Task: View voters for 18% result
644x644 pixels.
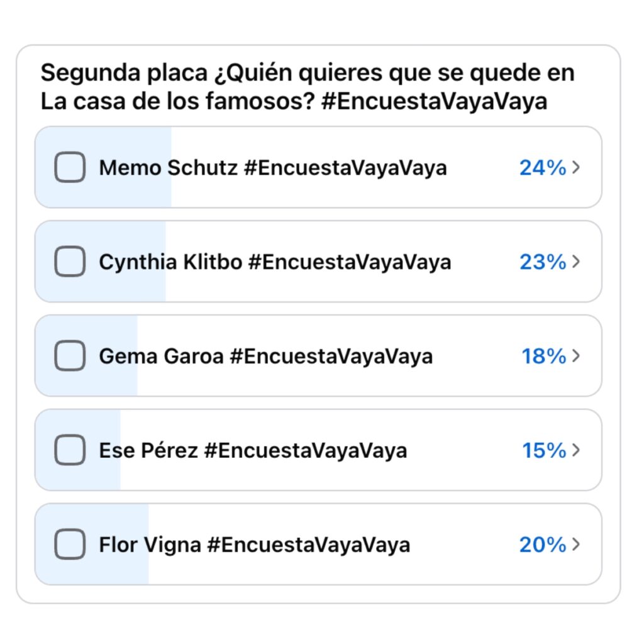Action: click(544, 356)
